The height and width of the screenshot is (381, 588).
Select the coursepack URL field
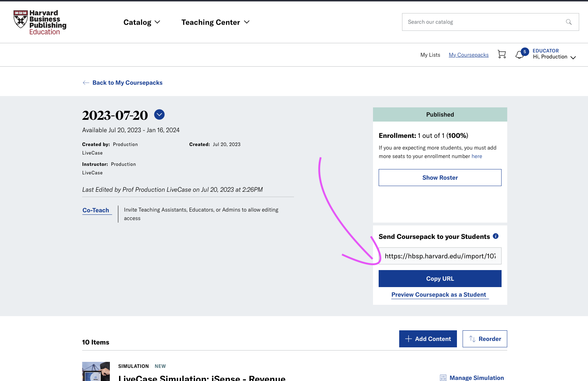coord(440,256)
